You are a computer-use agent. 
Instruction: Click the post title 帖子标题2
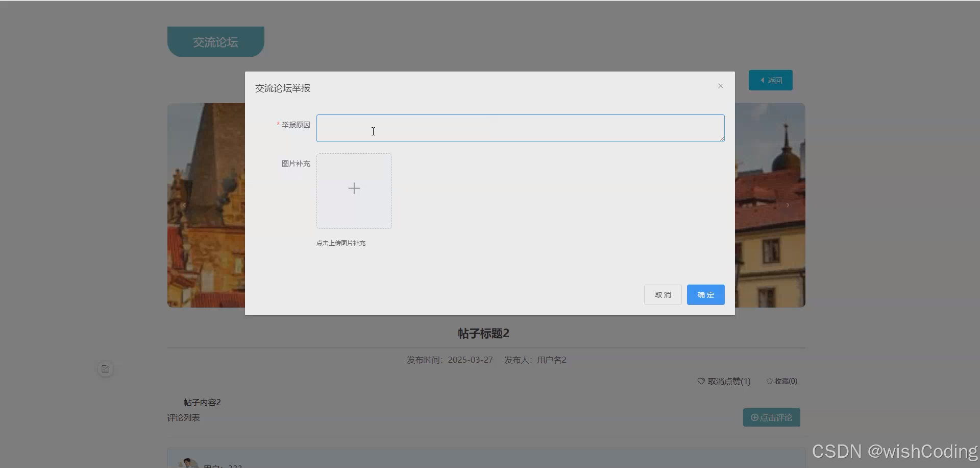pyautogui.click(x=483, y=333)
